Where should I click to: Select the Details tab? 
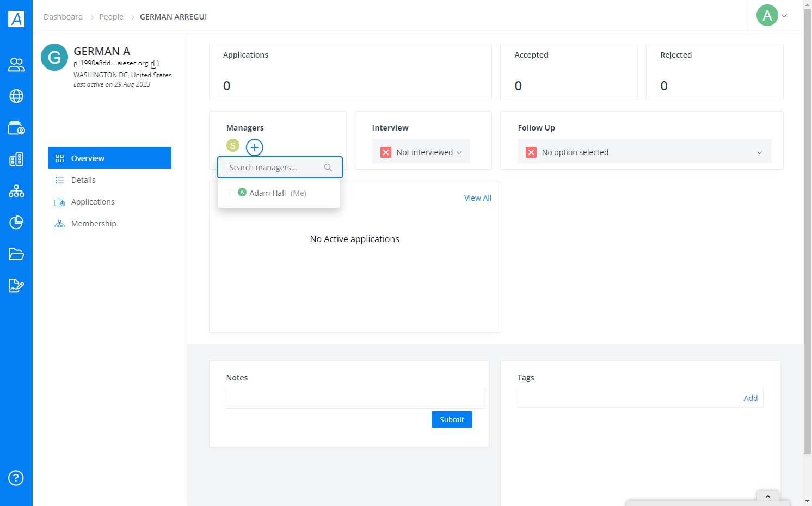point(109,180)
